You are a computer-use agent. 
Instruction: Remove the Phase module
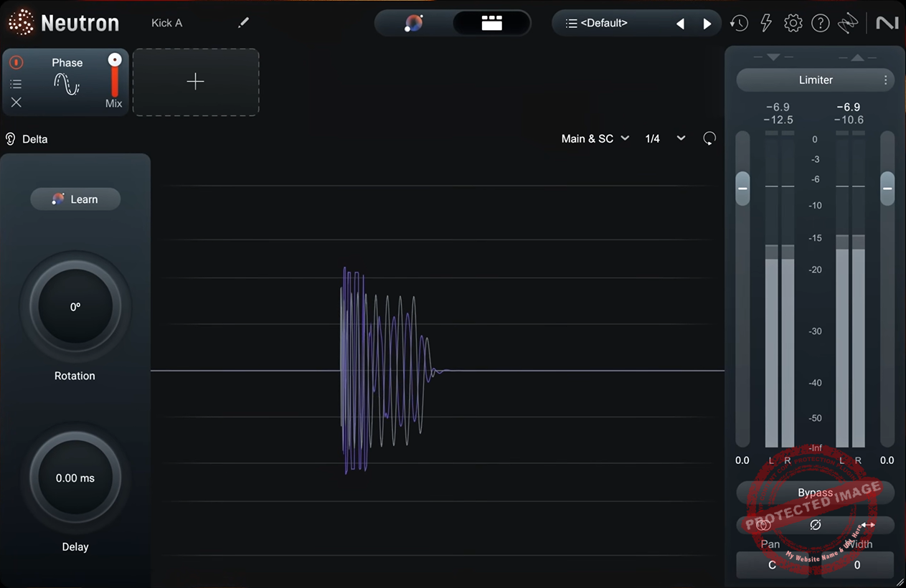[16, 103]
